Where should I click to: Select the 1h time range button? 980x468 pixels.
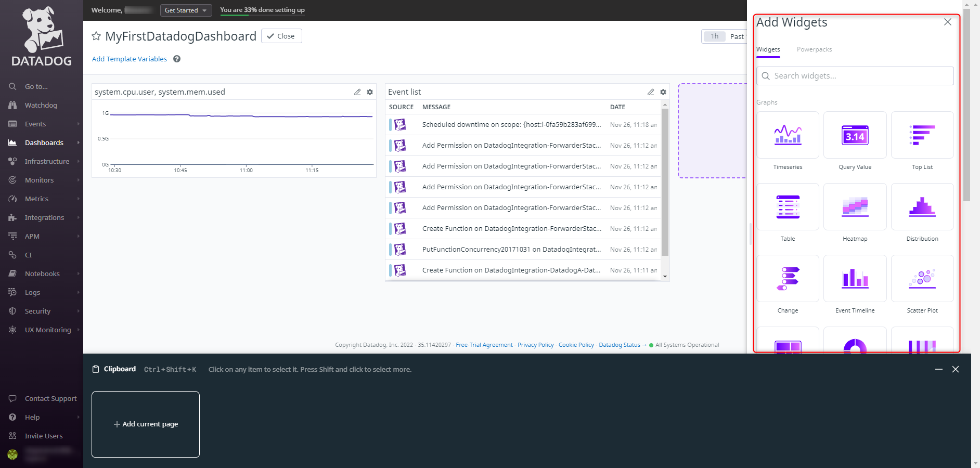715,36
